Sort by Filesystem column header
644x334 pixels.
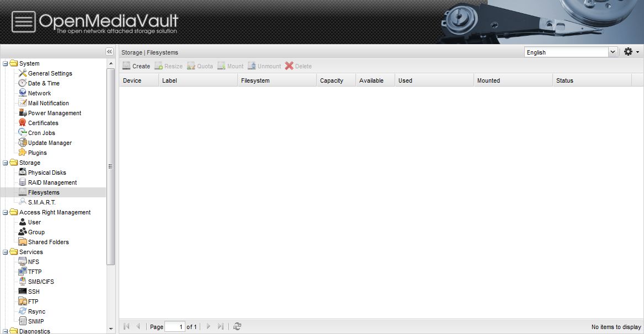tap(277, 80)
